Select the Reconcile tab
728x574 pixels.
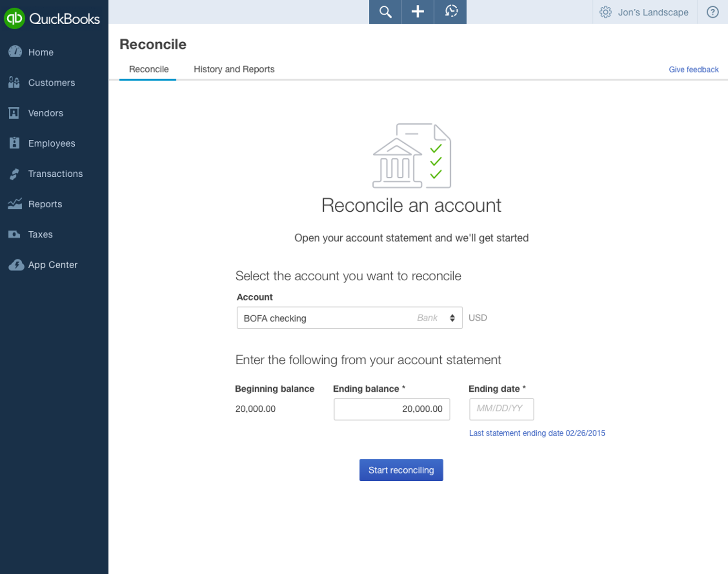click(149, 69)
